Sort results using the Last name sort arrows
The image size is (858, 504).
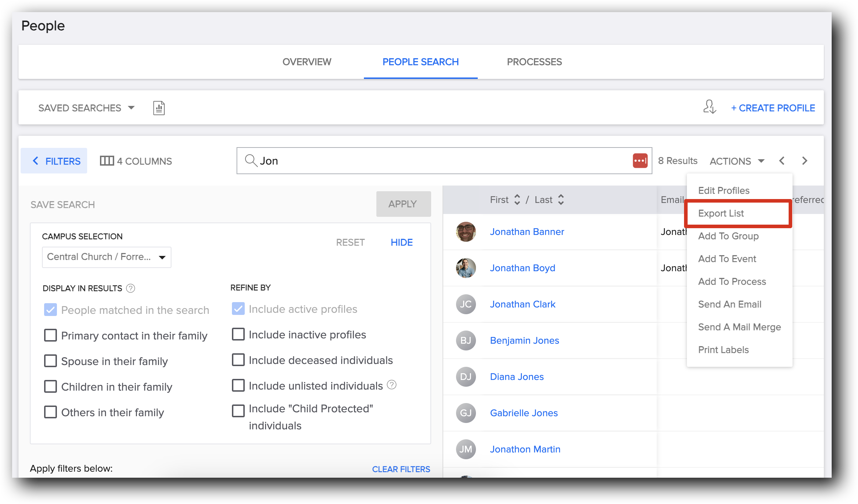561,200
